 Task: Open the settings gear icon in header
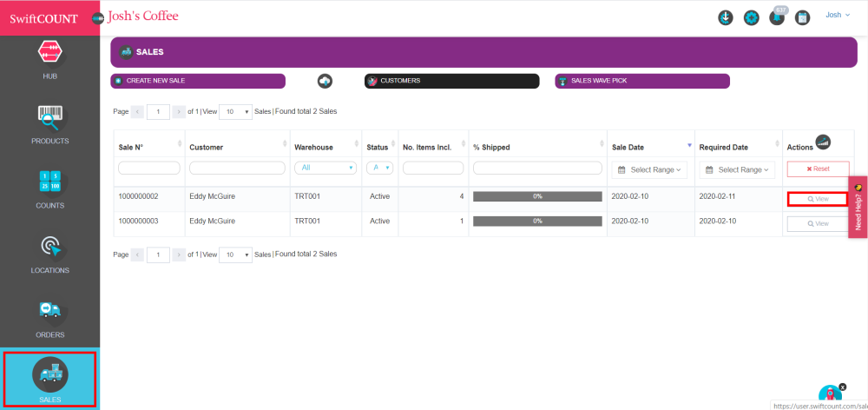pyautogui.click(x=751, y=17)
